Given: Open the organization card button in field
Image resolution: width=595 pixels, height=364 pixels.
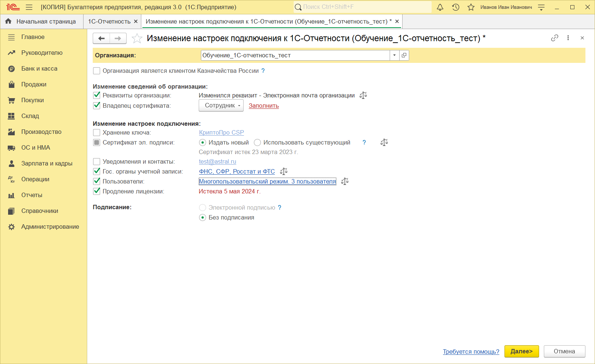Looking at the screenshot, I should [x=404, y=55].
